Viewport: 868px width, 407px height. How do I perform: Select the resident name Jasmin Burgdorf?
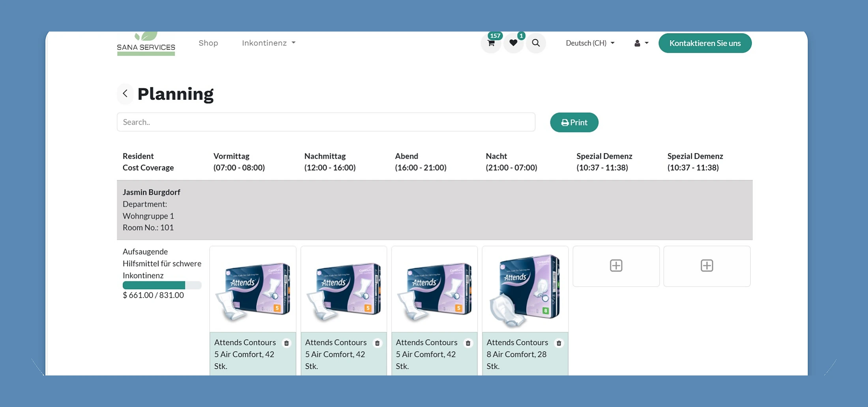[152, 192]
